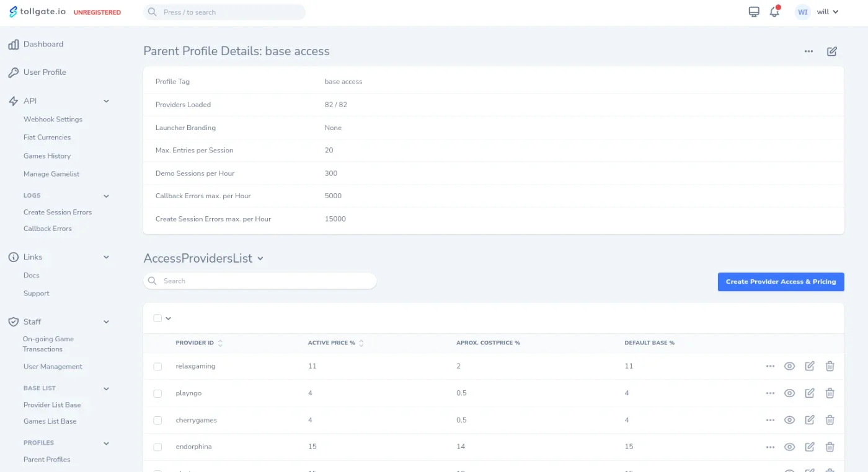Click Create Provider Access & Pricing button
868x472 pixels.
(x=781, y=282)
